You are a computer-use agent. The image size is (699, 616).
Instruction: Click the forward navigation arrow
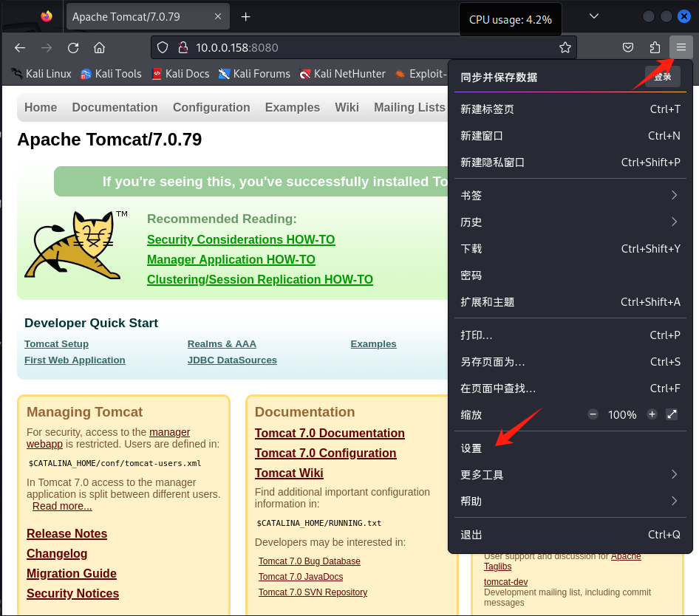coord(47,48)
